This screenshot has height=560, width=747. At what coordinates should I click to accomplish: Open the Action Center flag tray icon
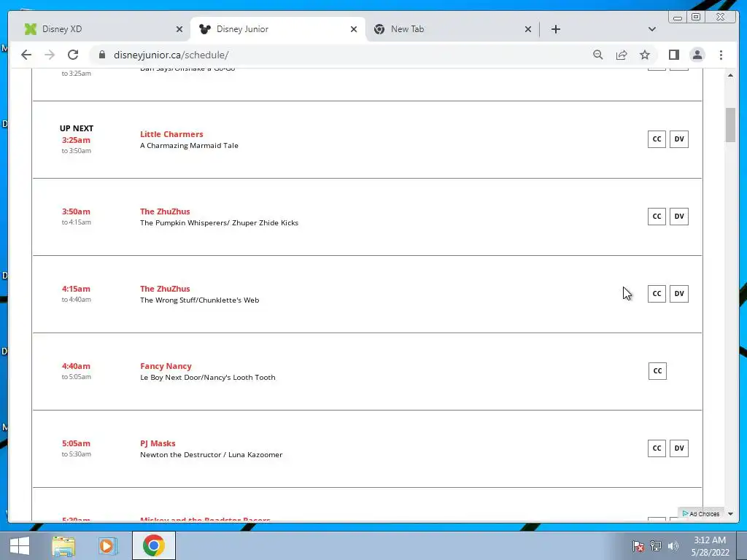[x=638, y=546]
